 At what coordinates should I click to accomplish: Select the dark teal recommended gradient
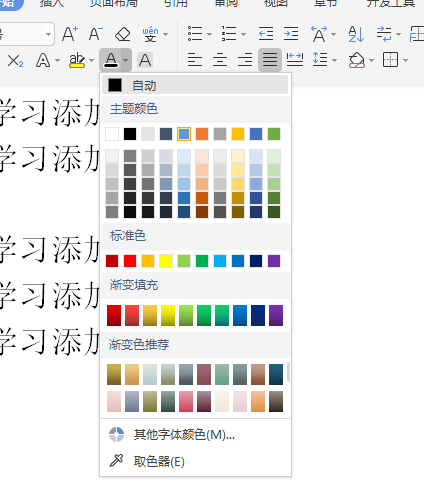(x=276, y=374)
